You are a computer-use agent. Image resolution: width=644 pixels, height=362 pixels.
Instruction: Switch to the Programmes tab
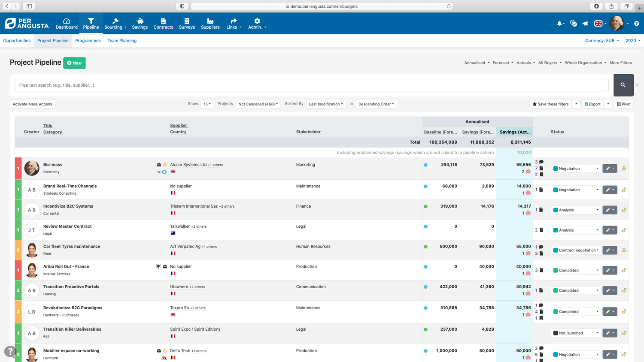[88, 40]
